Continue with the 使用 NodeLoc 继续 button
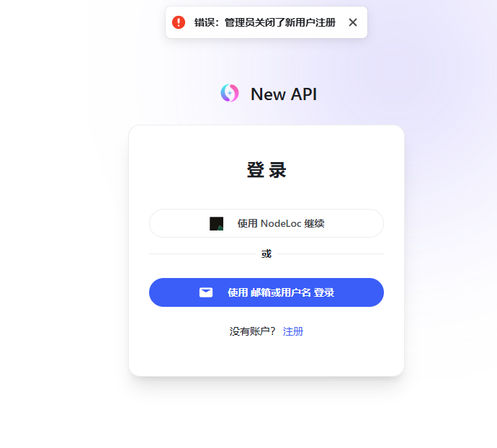Image resolution: width=497 pixels, height=448 pixels. 267,223
